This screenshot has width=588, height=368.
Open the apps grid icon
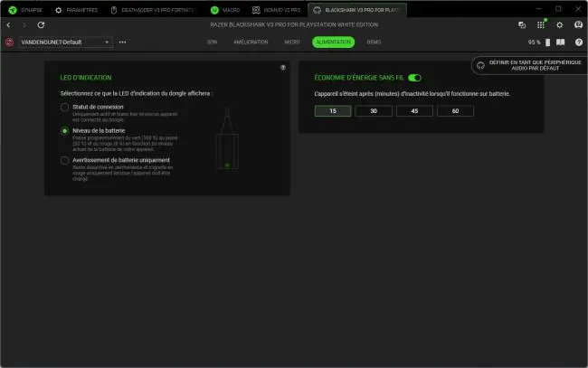[540, 25]
